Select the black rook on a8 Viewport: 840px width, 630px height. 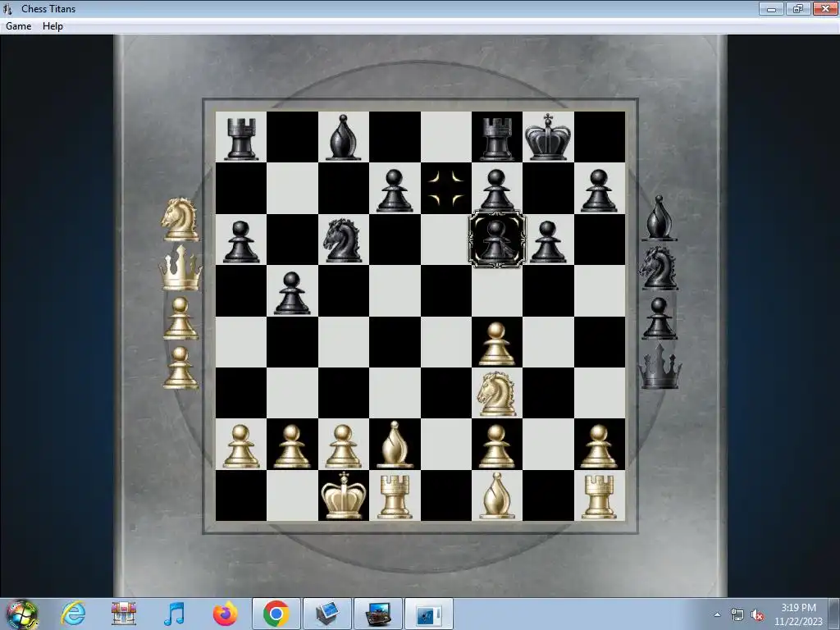(x=240, y=139)
